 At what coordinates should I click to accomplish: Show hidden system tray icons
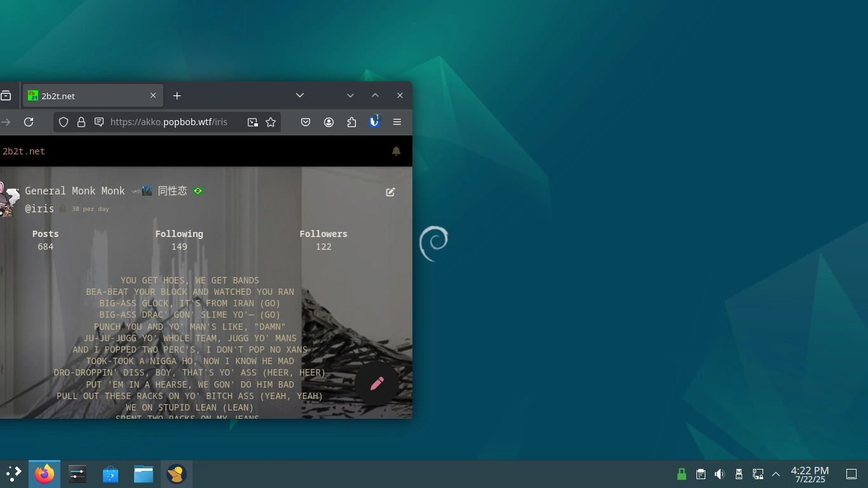click(776, 474)
